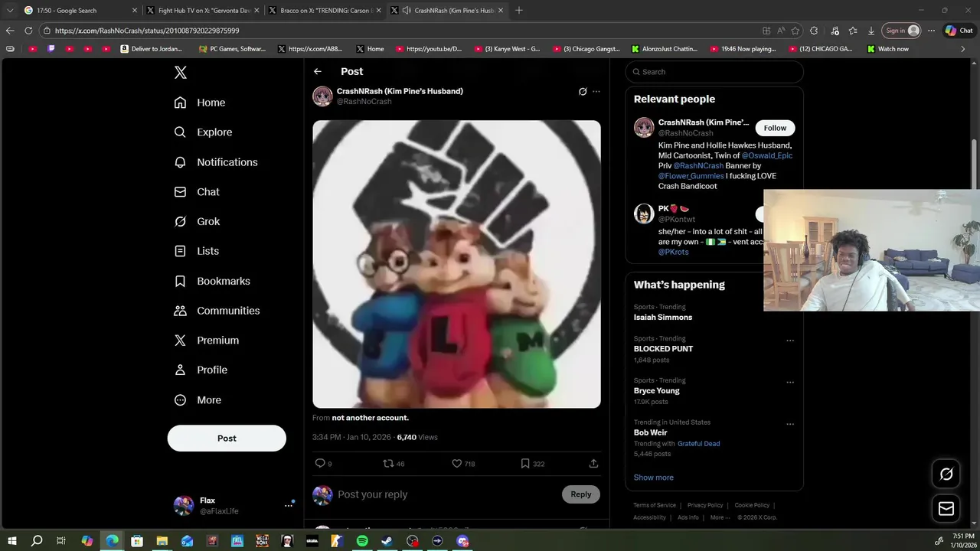The width and height of the screenshot is (980, 551).
Task: Expand the bookmarks bar overflow chevron
Action: [x=964, y=49]
